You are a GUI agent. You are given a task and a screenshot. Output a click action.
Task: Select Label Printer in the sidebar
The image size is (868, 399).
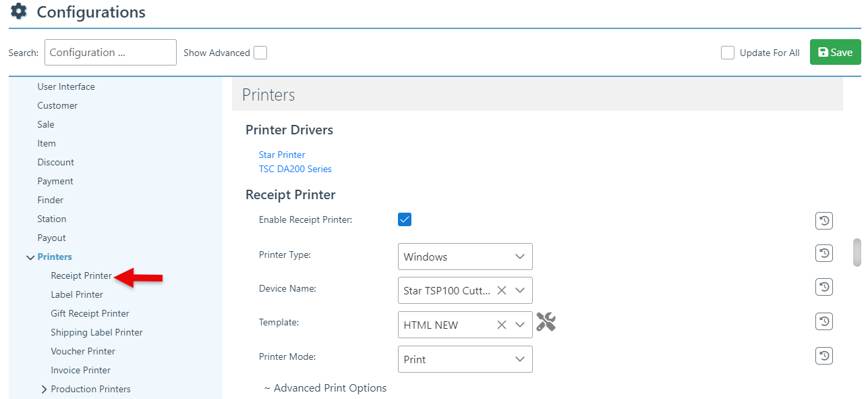coord(77,294)
